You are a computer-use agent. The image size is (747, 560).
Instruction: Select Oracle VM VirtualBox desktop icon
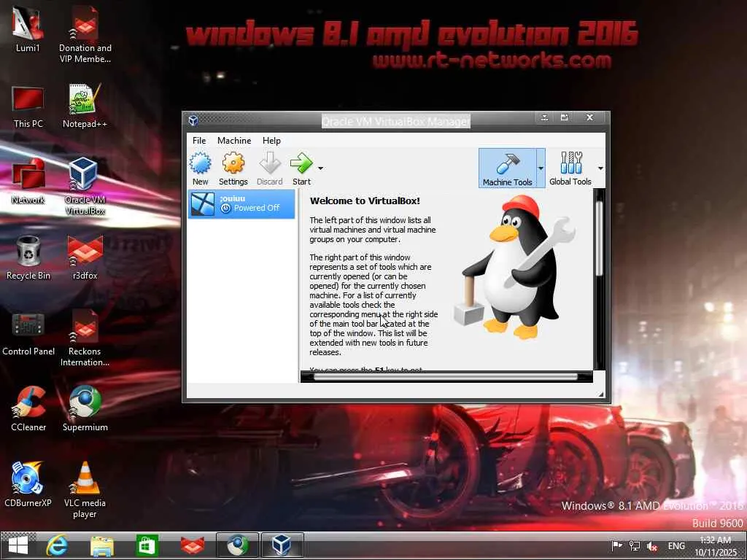[85, 186]
